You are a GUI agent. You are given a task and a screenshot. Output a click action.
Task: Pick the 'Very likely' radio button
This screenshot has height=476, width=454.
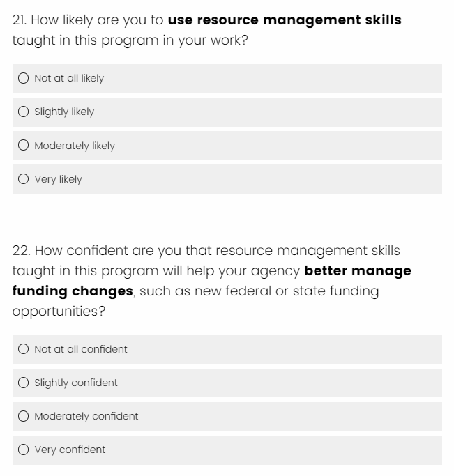tap(24, 179)
